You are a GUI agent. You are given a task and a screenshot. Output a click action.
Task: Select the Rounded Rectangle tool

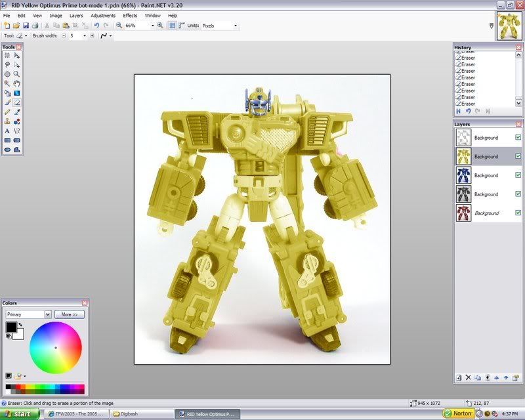point(17,140)
